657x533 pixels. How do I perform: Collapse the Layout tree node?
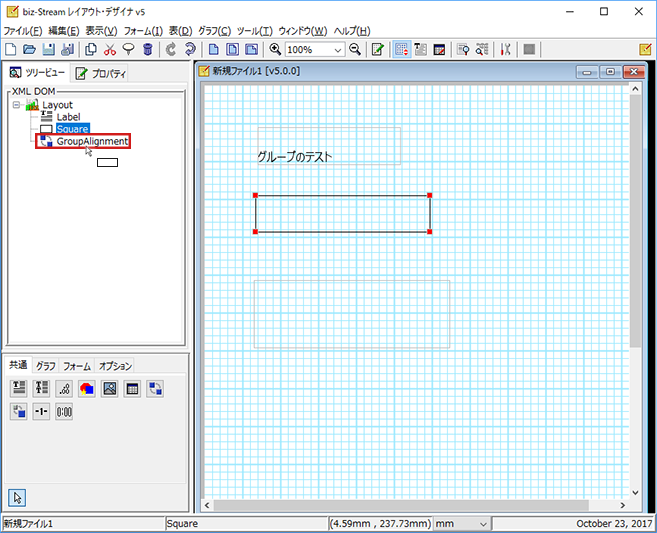tap(16, 105)
